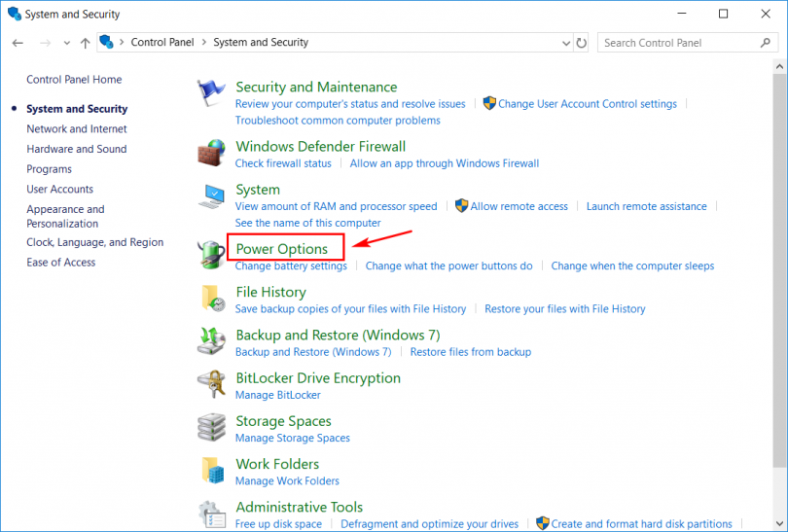Click the forward navigation arrow
788x532 pixels.
[45, 43]
